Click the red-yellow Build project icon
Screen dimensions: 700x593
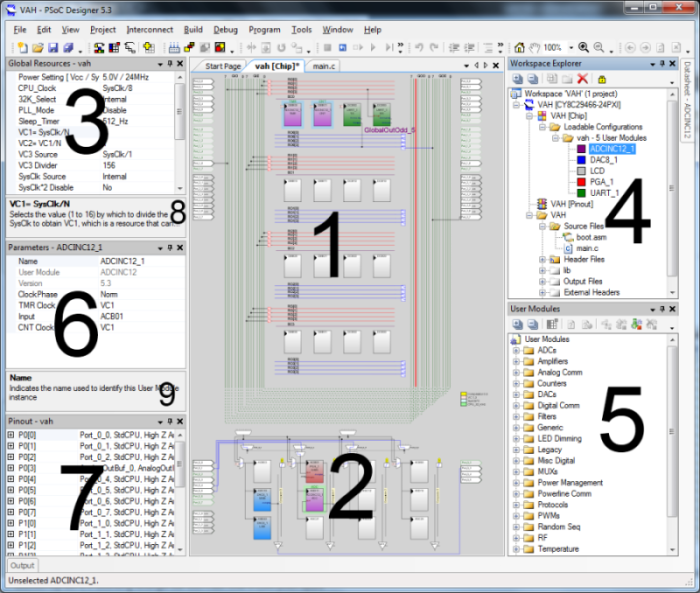220,47
